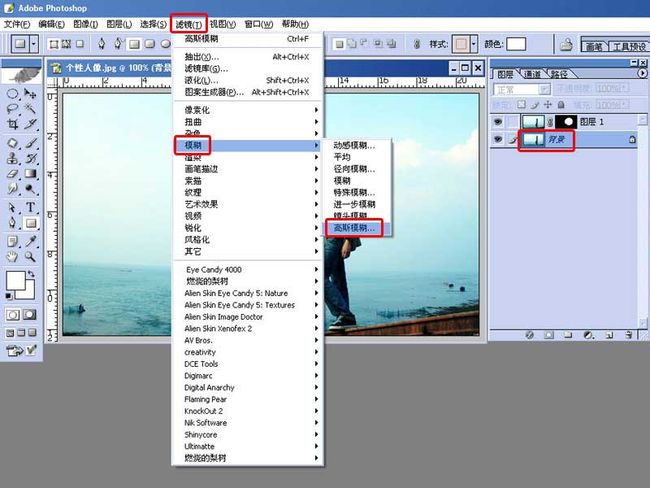
Task: Click the add layer mask icon
Action: [x=549, y=335]
